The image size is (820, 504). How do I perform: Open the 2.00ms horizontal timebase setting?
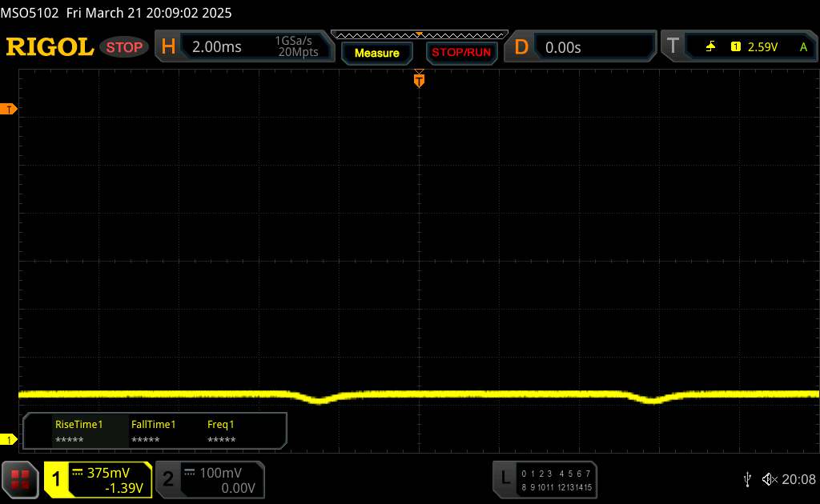[x=217, y=47]
